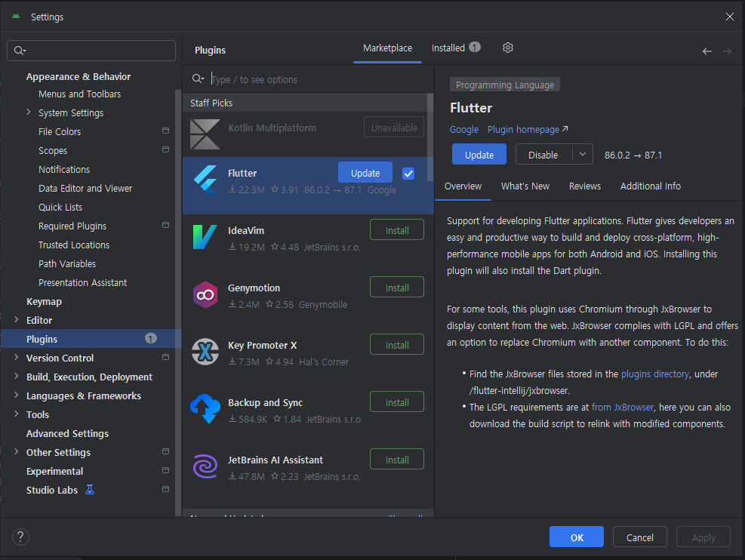Click the Flutter plugin logo
The width and height of the screenshot is (745, 560).
(x=205, y=179)
